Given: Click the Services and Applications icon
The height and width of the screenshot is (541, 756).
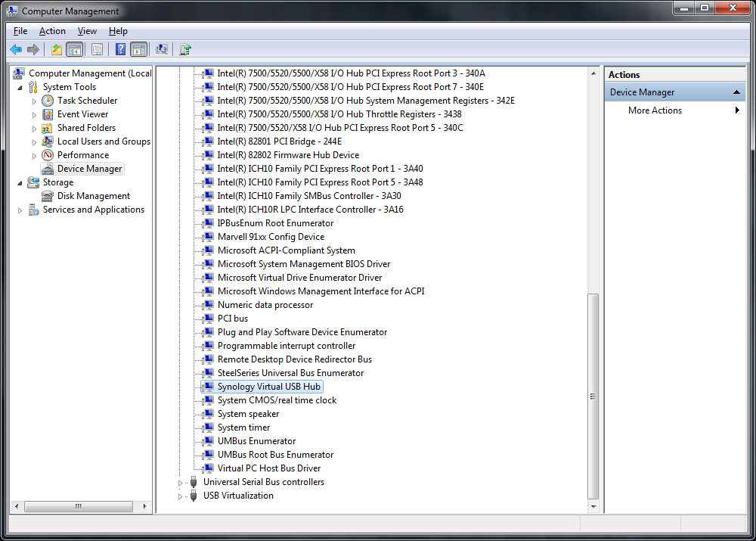Looking at the screenshot, I should [33, 210].
